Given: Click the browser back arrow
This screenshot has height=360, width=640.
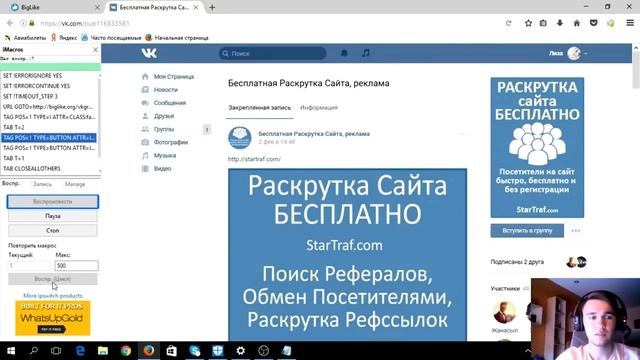Looking at the screenshot, I should coord(10,23).
